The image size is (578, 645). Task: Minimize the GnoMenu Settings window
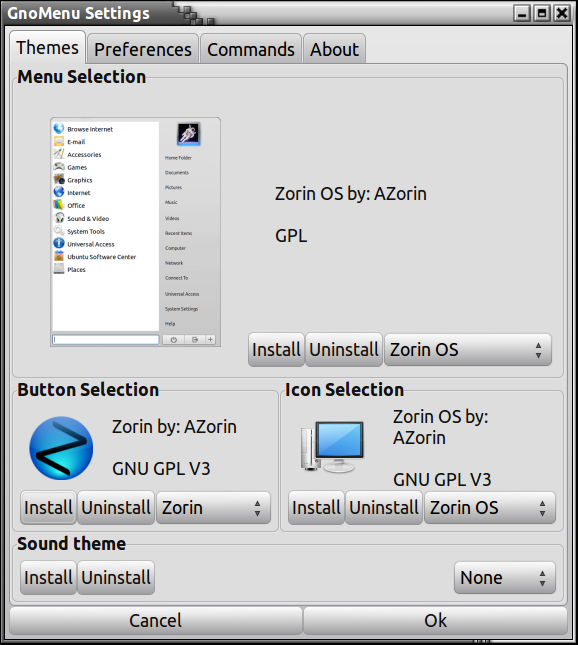pos(522,14)
